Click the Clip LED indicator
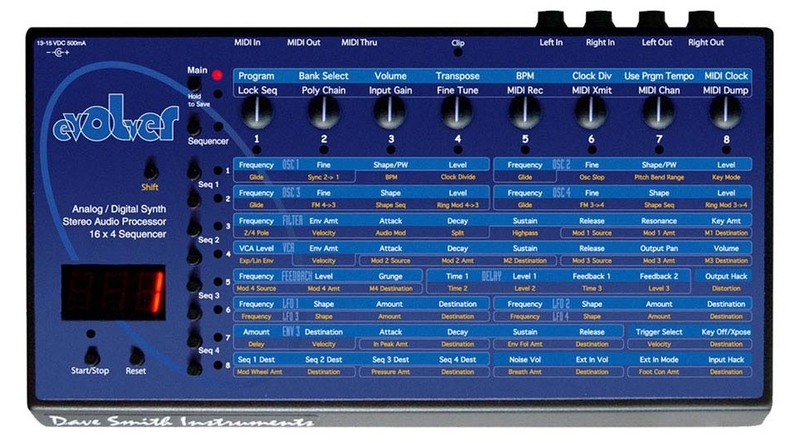 458,52
